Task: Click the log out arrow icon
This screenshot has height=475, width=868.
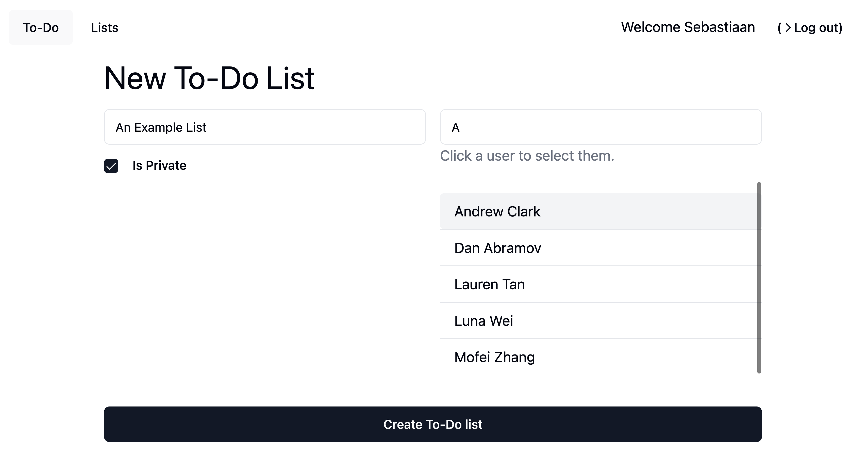Action: (x=789, y=27)
